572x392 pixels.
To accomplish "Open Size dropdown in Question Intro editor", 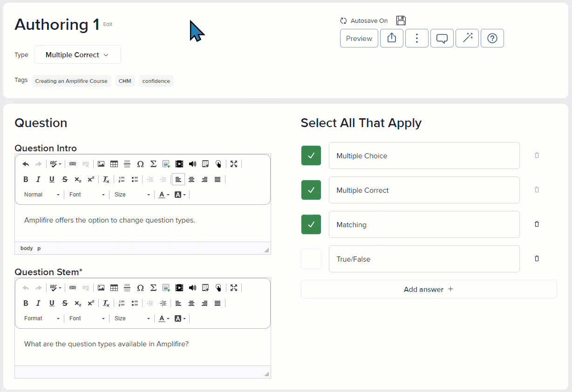I will [x=132, y=195].
